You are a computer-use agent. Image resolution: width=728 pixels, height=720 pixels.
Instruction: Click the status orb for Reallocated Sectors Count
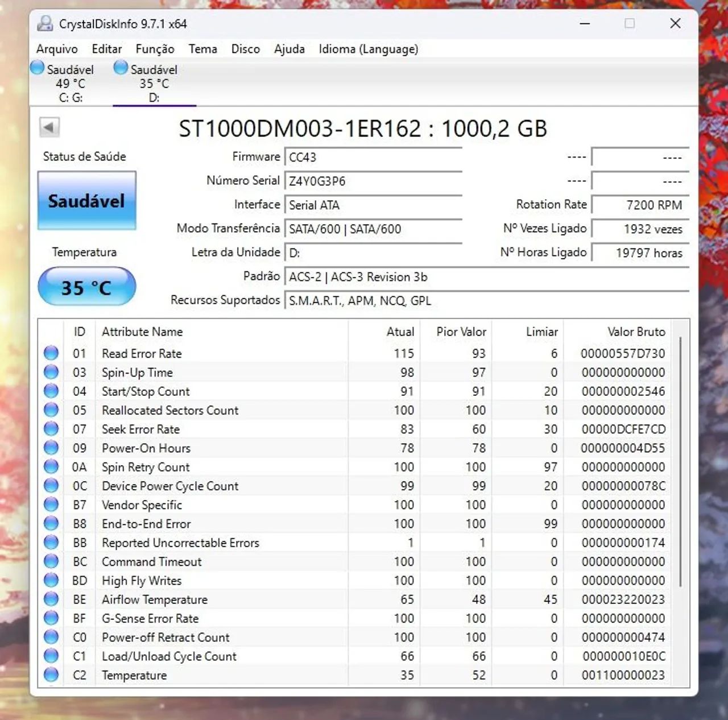pos(51,410)
